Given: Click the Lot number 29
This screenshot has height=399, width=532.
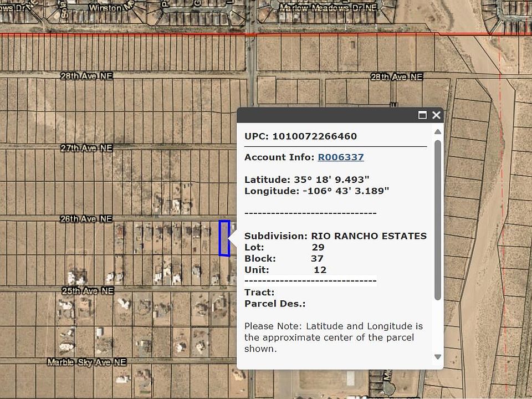Looking at the screenshot, I should (x=318, y=248).
